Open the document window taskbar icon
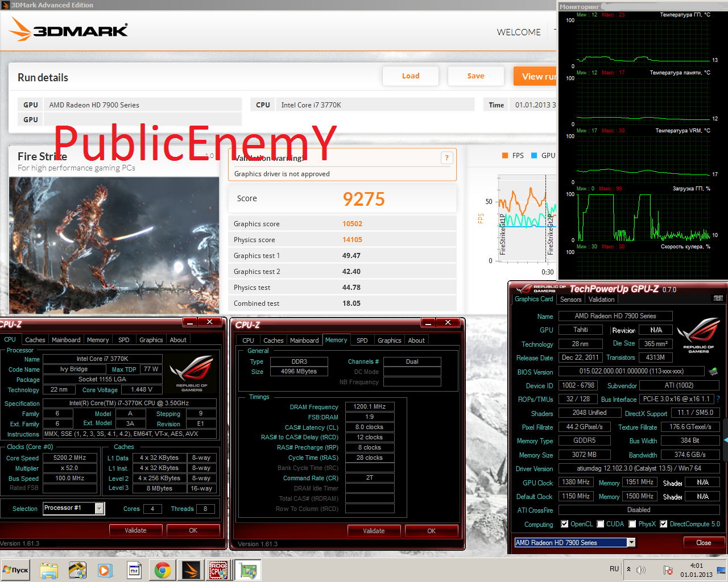Screen dimensions: 728x582 (134, 570)
